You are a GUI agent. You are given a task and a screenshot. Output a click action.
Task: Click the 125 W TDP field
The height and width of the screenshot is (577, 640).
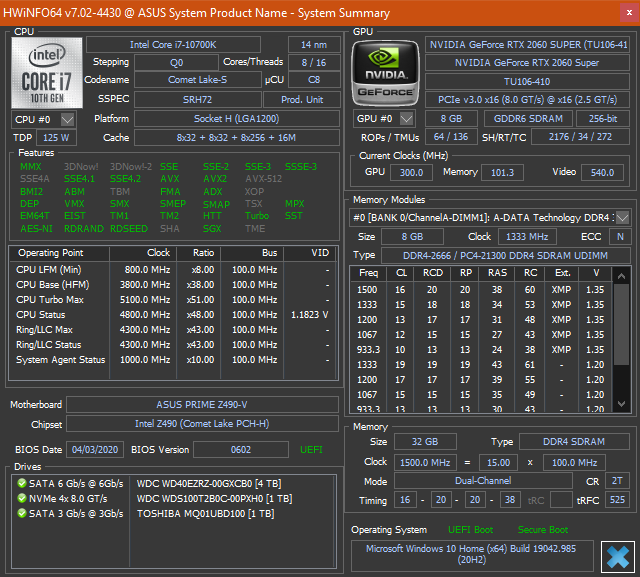[56, 138]
